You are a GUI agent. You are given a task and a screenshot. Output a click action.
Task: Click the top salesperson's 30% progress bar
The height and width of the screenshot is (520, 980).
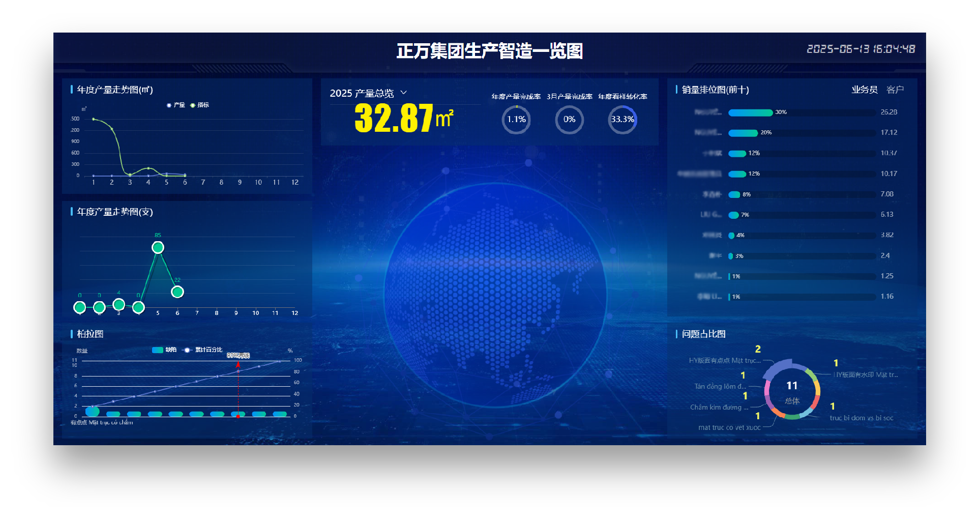tap(751, 112)
